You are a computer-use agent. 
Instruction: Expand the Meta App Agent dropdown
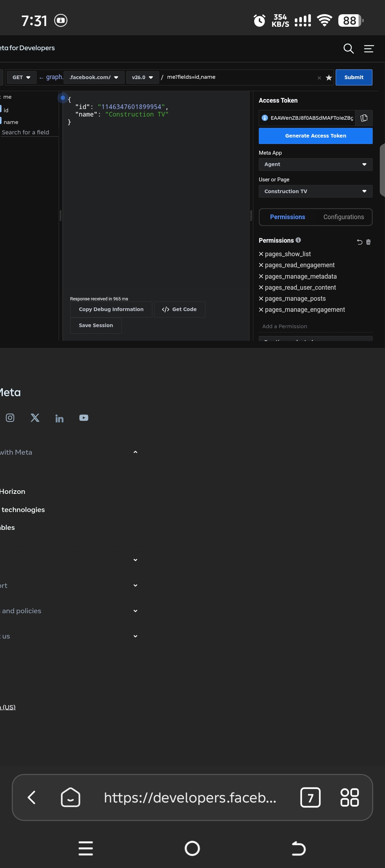315,164
